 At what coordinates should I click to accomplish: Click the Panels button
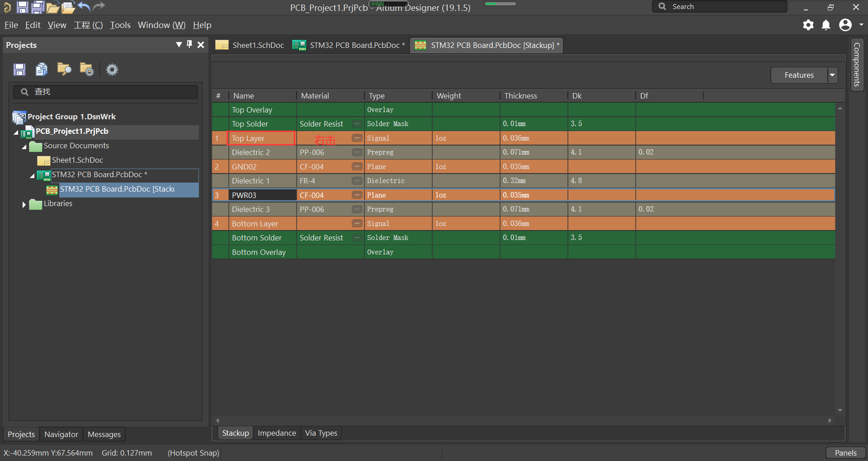[x=845, y=453]
